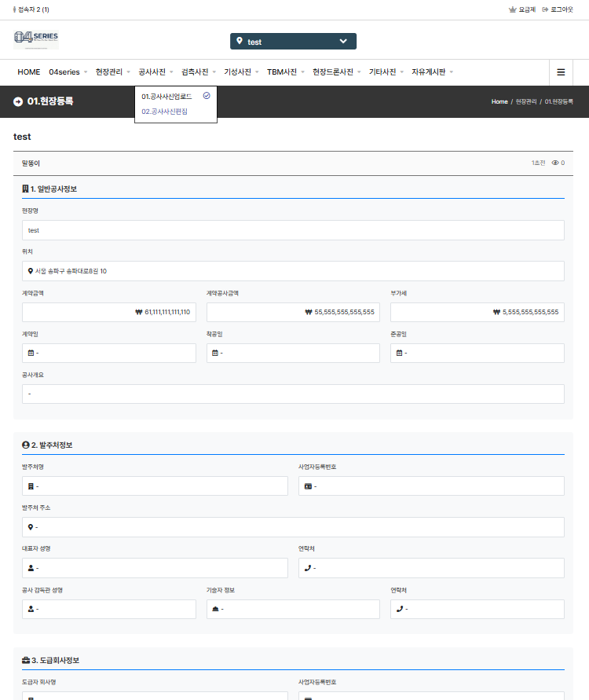Click the hard hat icon in 기술자 정보 field

coord(215,609)
